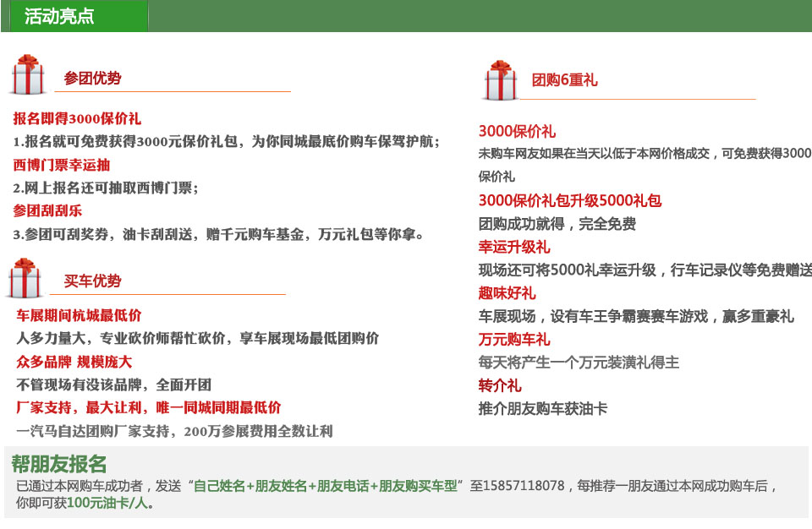The width and height of the screenshot is (812, 529).
Task: Click the line starting 1.报名就可免费获得3000元
Action: (x=227, y=141)
